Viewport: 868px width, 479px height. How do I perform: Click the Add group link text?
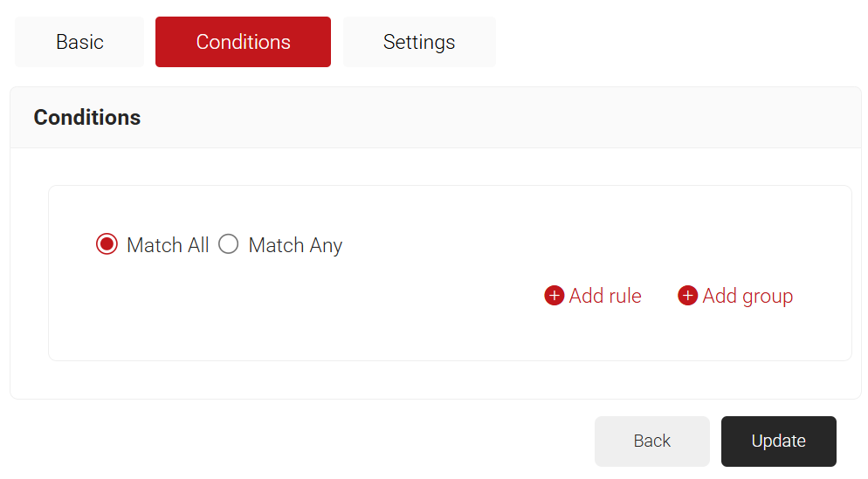click(747, 296)
